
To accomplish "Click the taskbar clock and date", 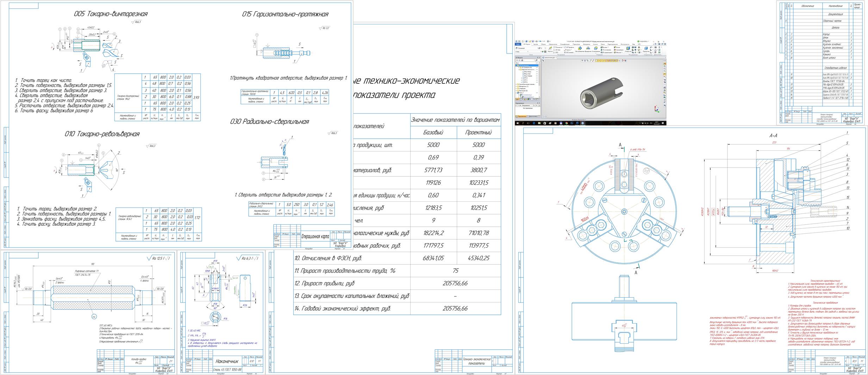I will 657,123.
